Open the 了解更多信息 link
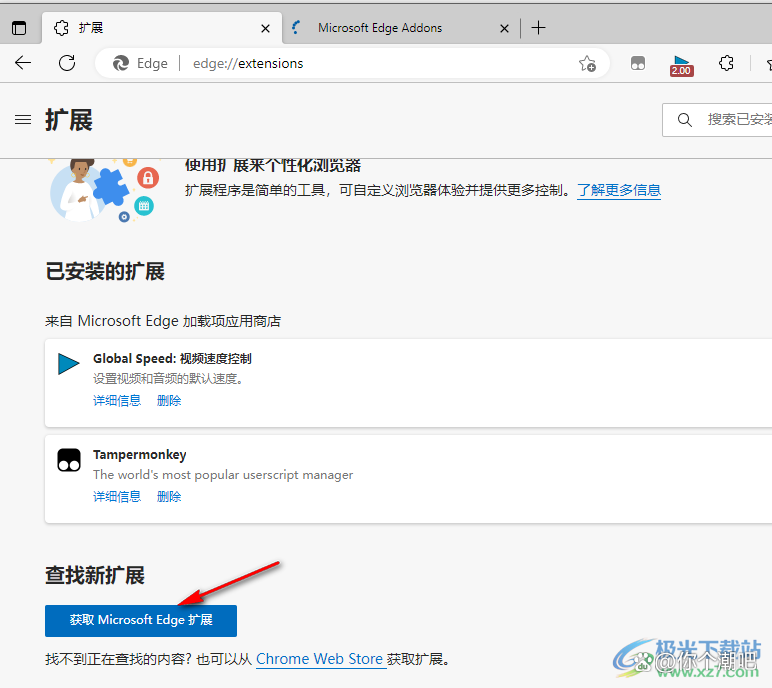 (619, 190)
